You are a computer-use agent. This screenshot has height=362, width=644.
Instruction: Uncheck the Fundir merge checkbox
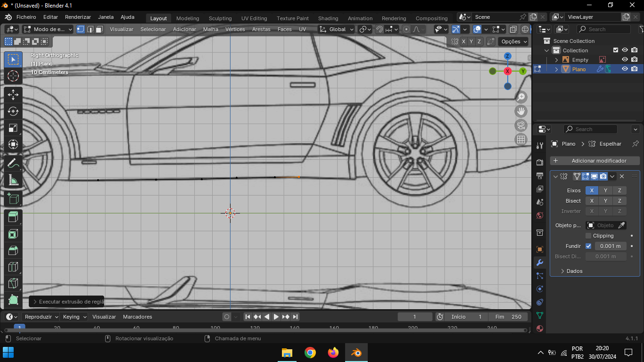click(588, 246)
